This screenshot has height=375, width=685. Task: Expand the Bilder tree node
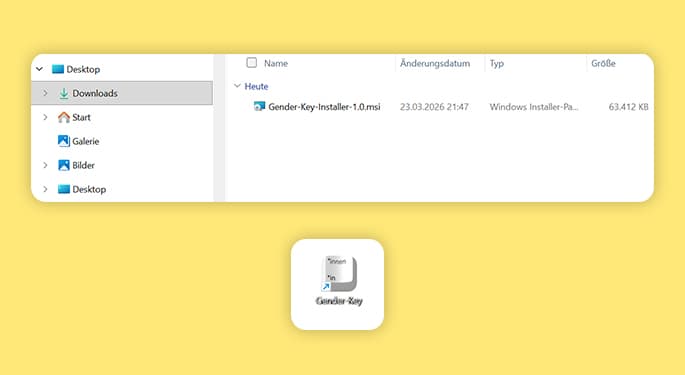point(45,165)
